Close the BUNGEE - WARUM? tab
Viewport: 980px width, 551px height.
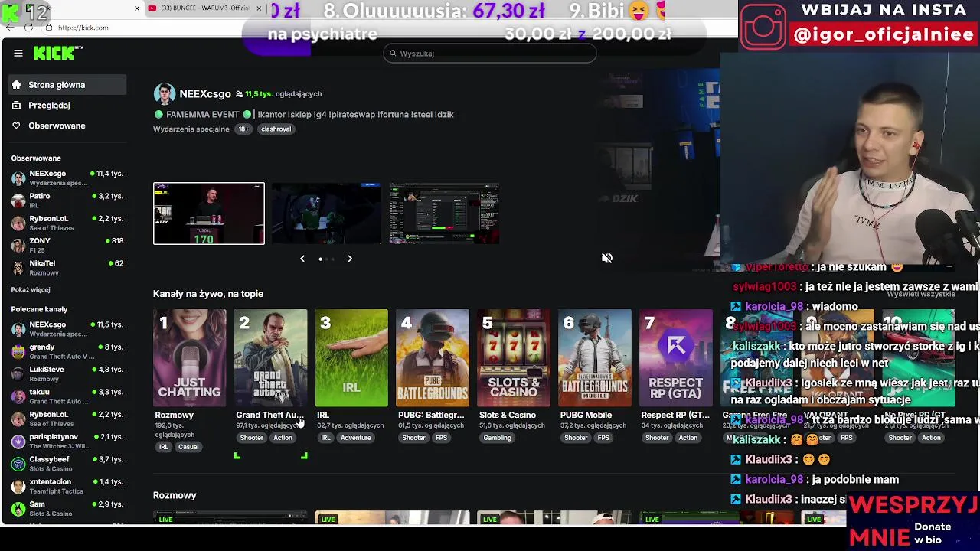pyautogui.click(x=259, y=8)
